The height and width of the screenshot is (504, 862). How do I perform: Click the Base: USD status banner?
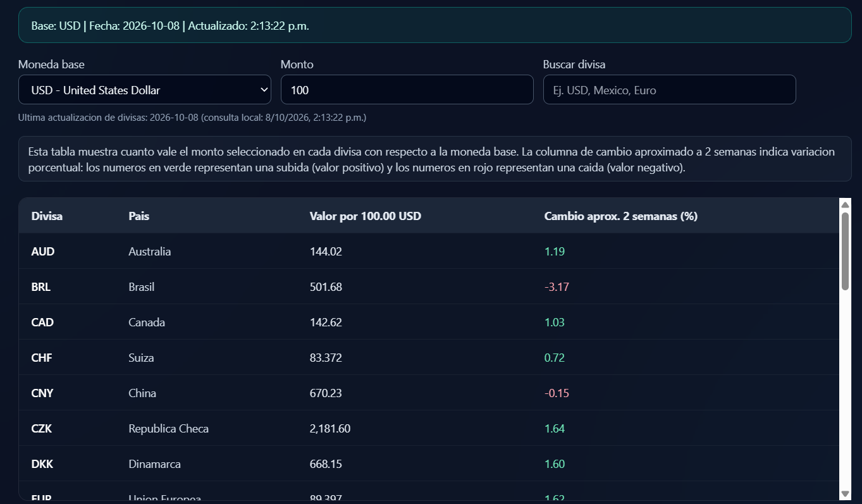[435, 25]
